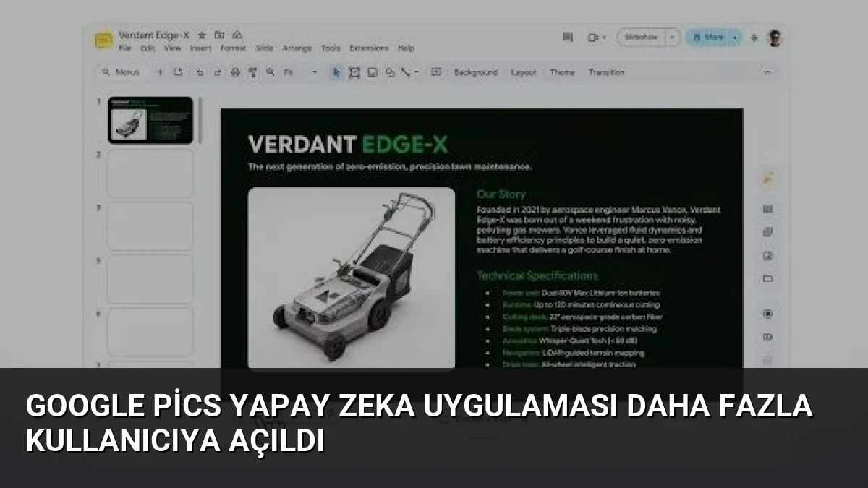Click the Insert image icon

(373, 72)
